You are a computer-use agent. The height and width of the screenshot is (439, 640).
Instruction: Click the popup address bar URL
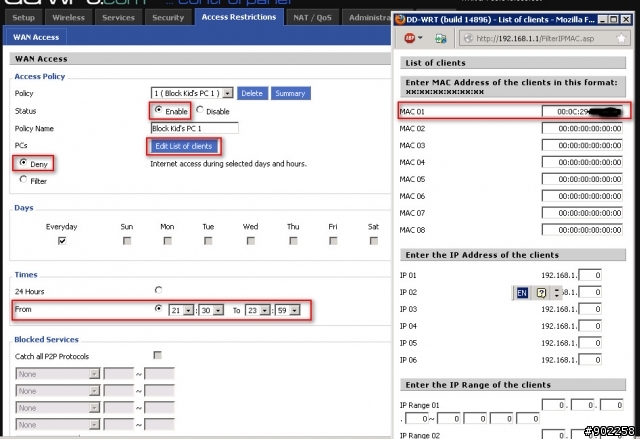[x=535, y=38]
